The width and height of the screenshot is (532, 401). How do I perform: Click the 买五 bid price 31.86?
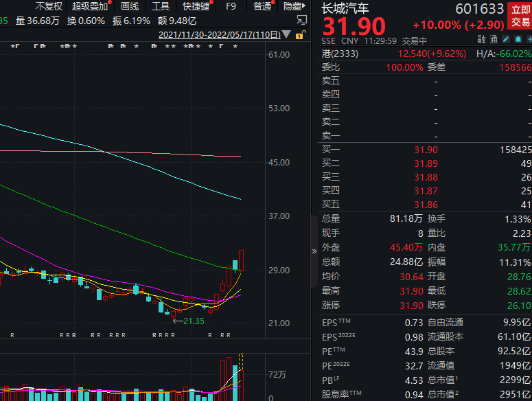coord(426,205)
